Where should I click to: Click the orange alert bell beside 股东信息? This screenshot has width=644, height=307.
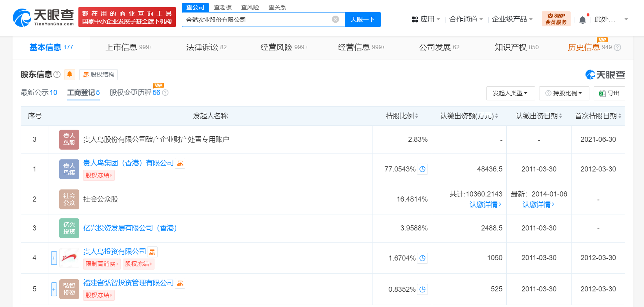click(70, 74)
